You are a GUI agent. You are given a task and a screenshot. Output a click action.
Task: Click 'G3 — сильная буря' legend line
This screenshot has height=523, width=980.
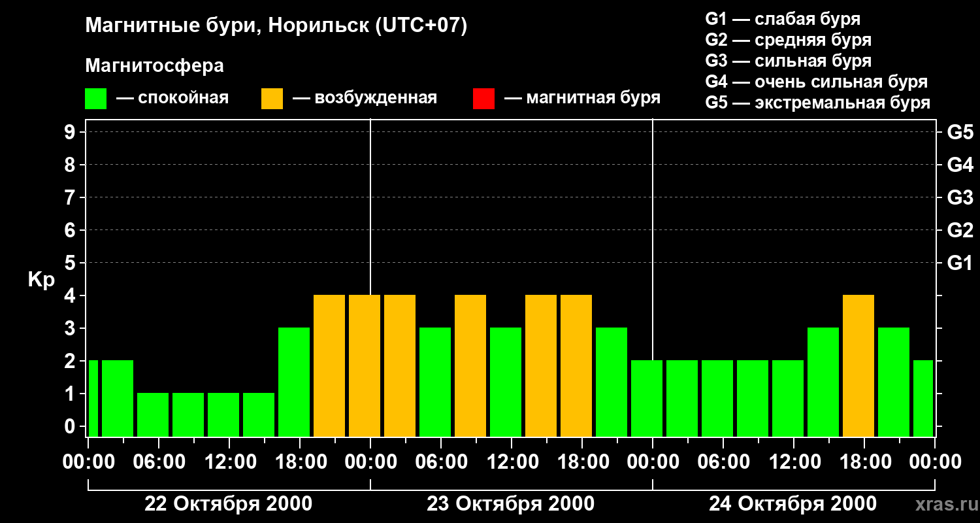tap(789, 61)
